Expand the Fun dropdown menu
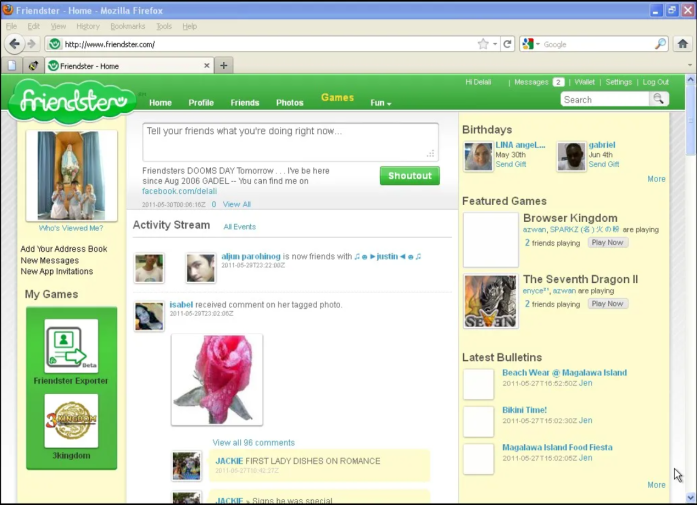 click(x=380, y=102)
